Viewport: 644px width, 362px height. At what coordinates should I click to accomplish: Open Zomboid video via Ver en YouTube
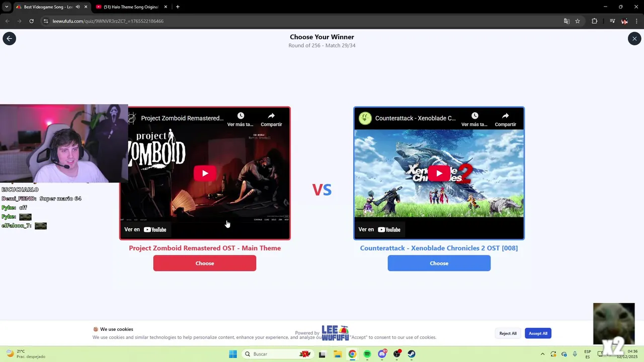pos(146,230)
